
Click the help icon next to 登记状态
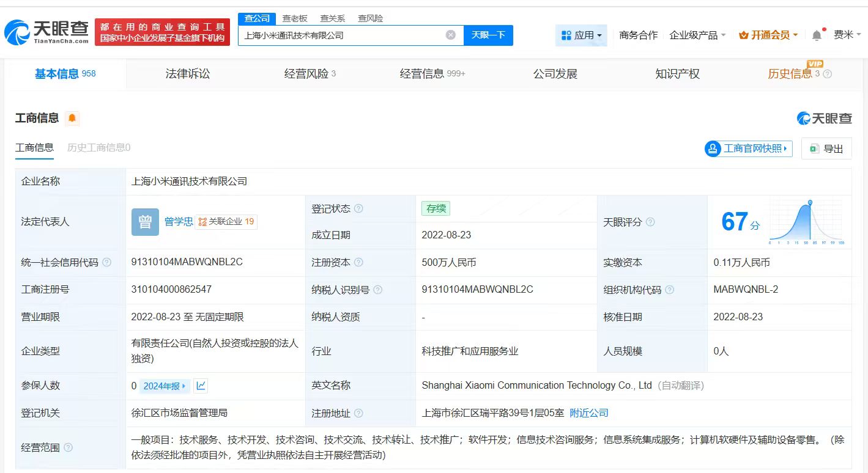358,208
